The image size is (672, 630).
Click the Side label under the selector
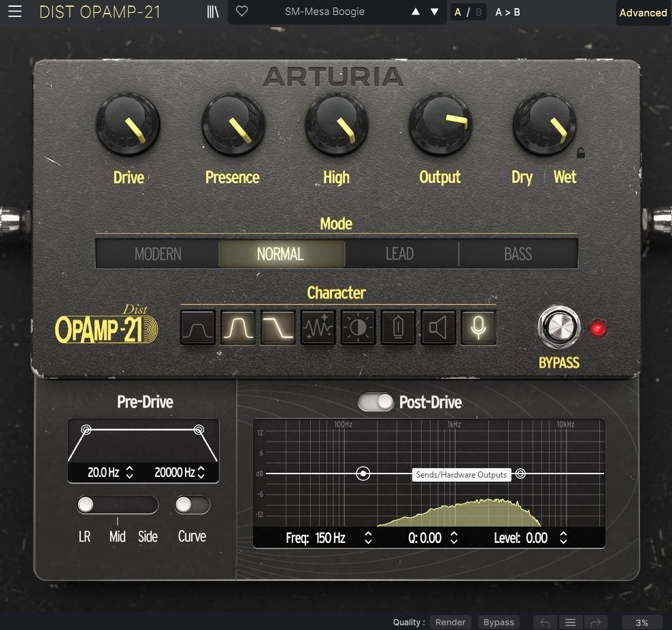pos(148,537)
